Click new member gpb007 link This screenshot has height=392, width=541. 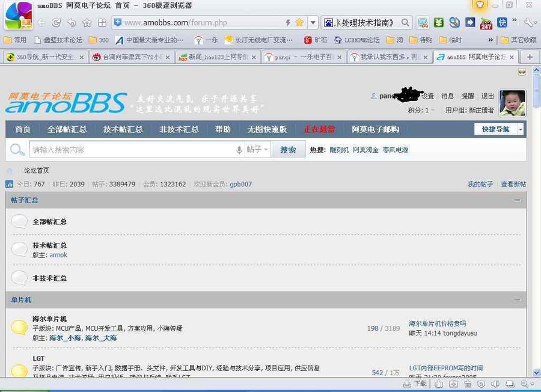pyautogui.click(x=241, y=184)
